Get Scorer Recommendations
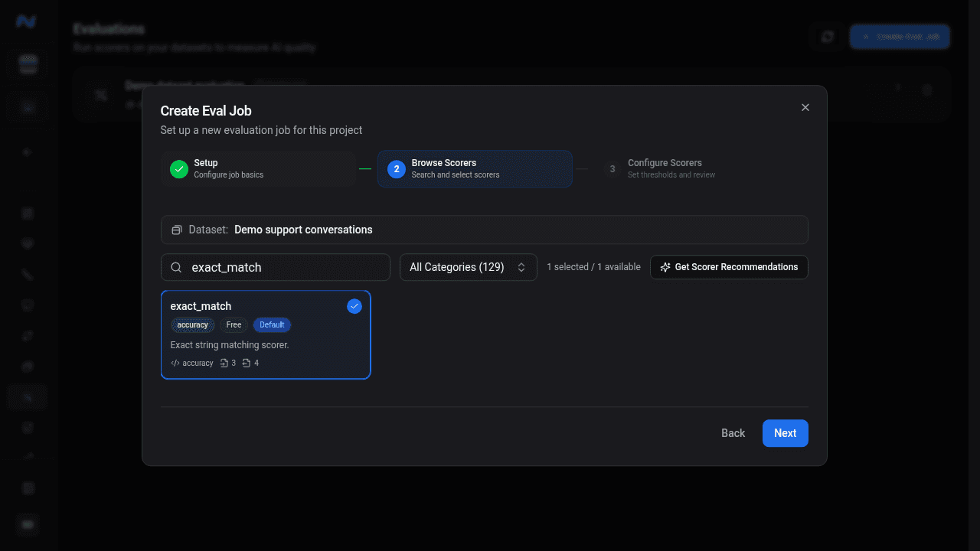980x551 pixels. [x=729, y=267]
